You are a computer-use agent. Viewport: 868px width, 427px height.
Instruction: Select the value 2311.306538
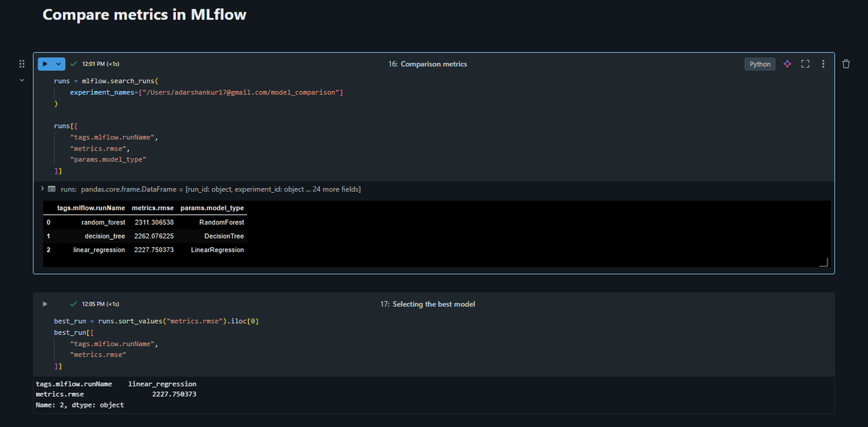pyautogui.click(x=154, y=223)
